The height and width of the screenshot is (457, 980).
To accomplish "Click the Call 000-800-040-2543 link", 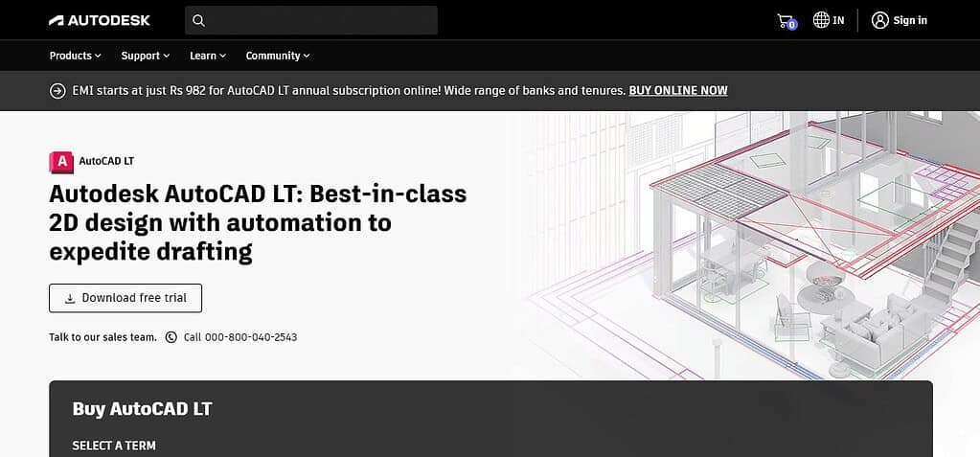I will point(240,337).
